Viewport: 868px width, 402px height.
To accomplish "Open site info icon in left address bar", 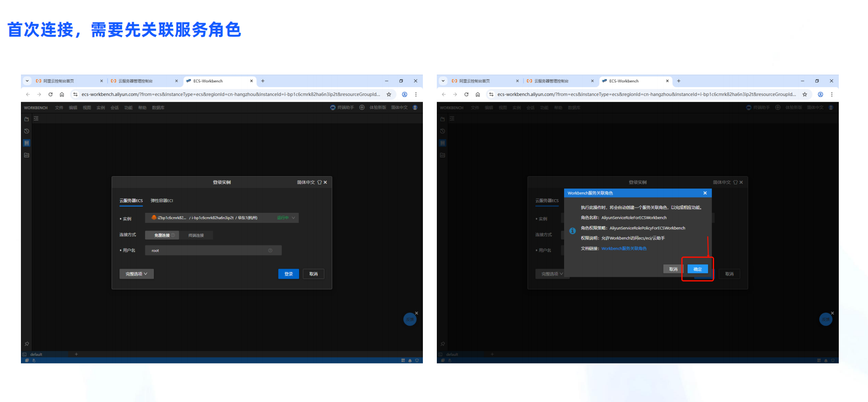I will click(x=75, y=94).
